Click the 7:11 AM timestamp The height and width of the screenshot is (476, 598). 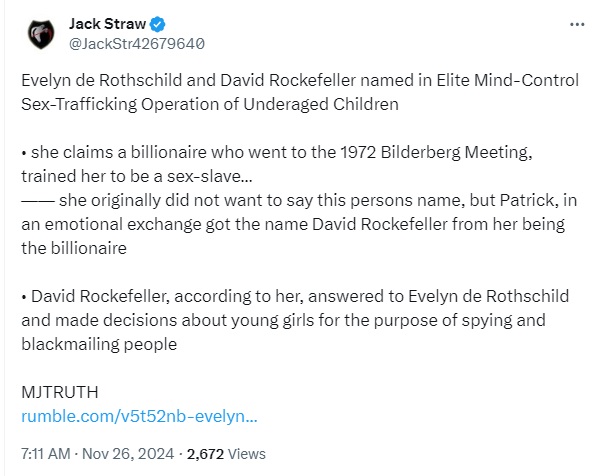click(46, 454)
